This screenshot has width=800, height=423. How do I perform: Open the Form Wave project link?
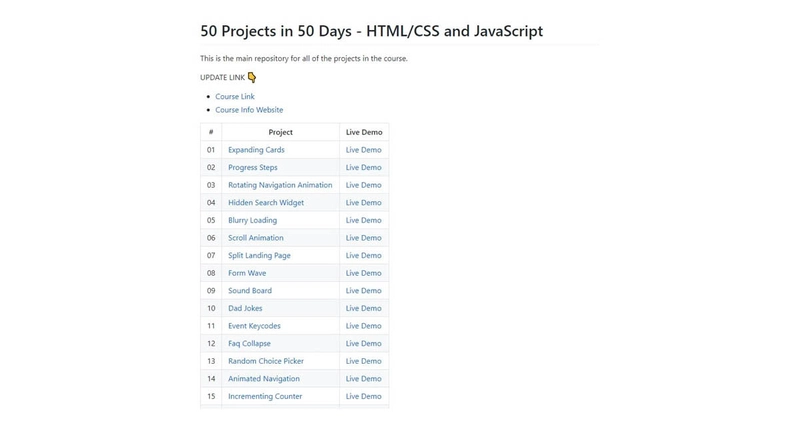click(x=247, y=273)
